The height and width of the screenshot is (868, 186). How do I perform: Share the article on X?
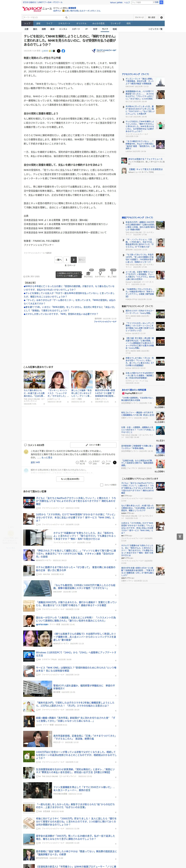58,51
